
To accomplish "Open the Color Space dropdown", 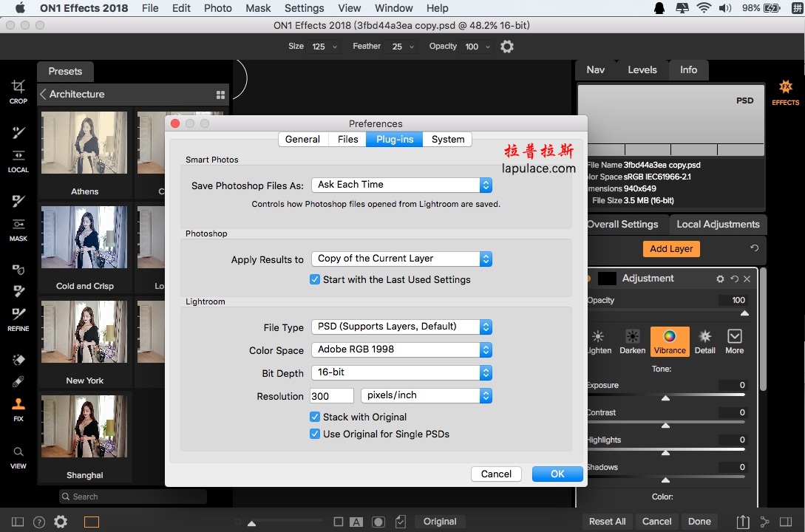I will [401, 350].
